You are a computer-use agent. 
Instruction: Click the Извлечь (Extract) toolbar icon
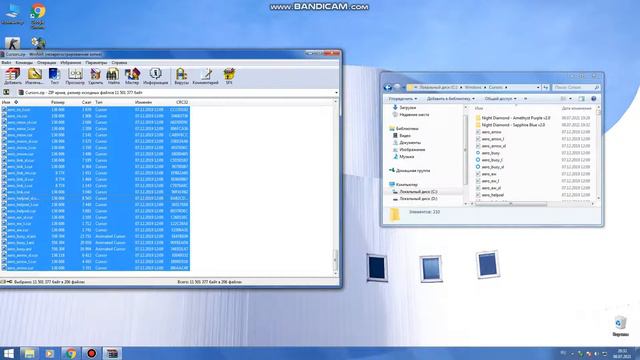34,76
